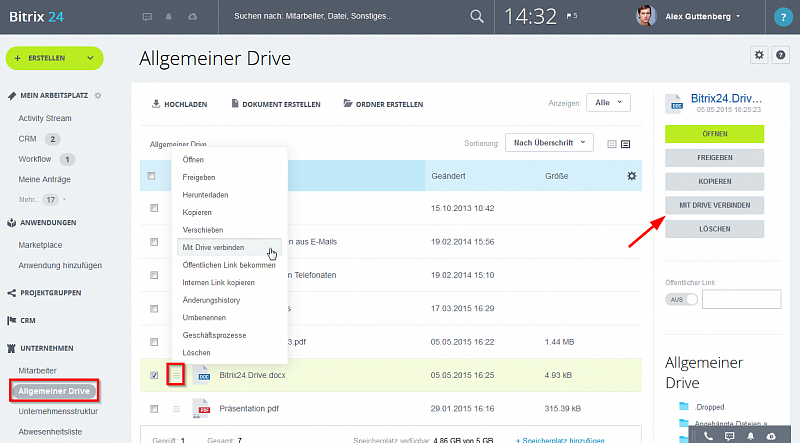800x443 pixels.
Task: Click the cloud icon in bottom bar
Action: [771, 436]
